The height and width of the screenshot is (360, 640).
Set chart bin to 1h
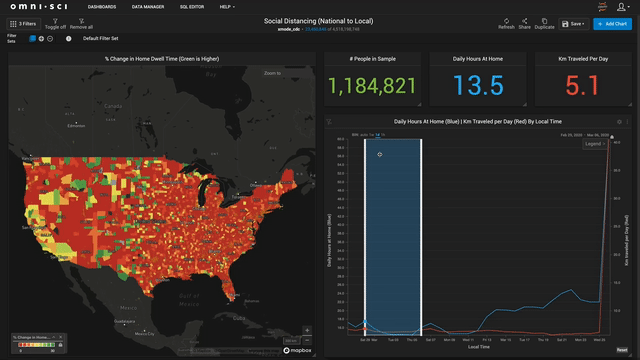click(x=383, y=135)
